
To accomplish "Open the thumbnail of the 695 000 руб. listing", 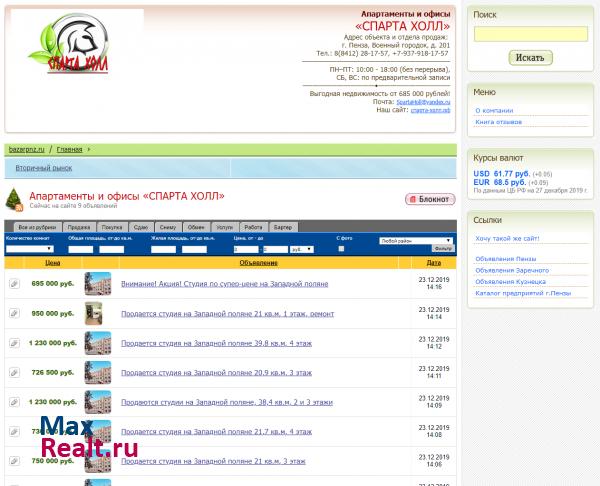I will [x=98, y=284].
